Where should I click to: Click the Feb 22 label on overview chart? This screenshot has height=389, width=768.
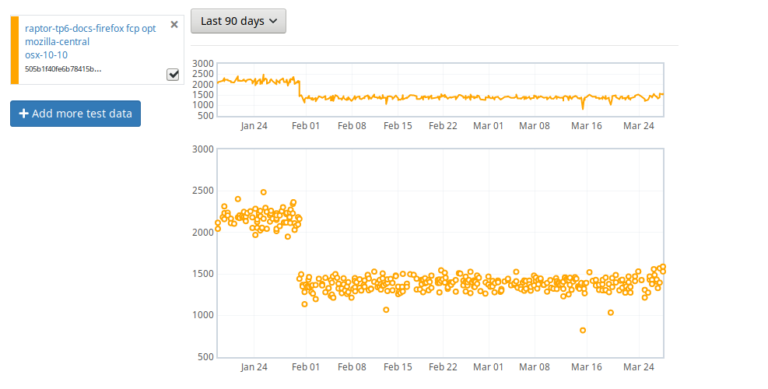(x=443, y=126)
